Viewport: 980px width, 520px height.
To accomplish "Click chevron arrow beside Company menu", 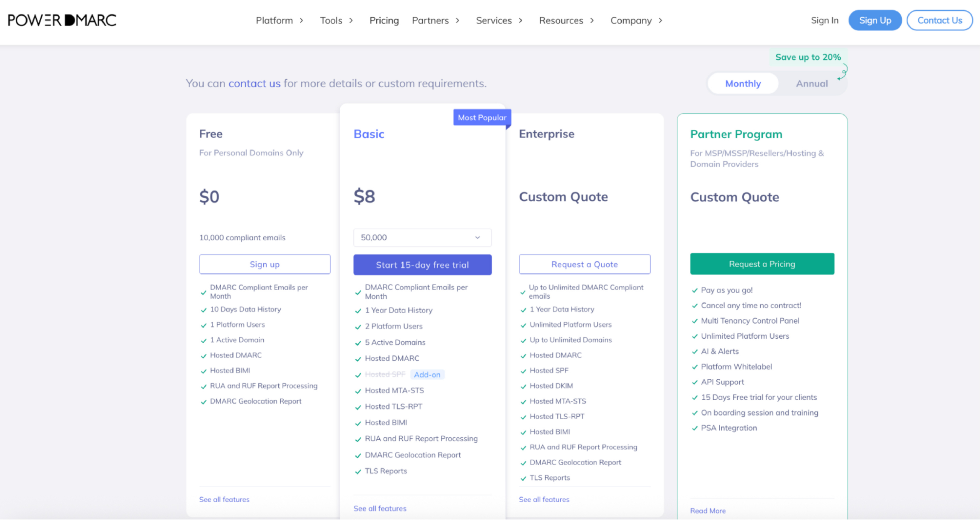I will tap(660, 20).
